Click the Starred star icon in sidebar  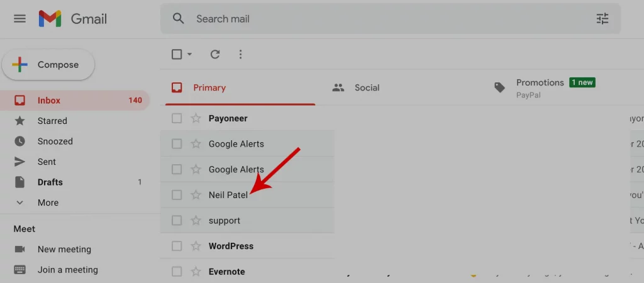click(19, 121)
